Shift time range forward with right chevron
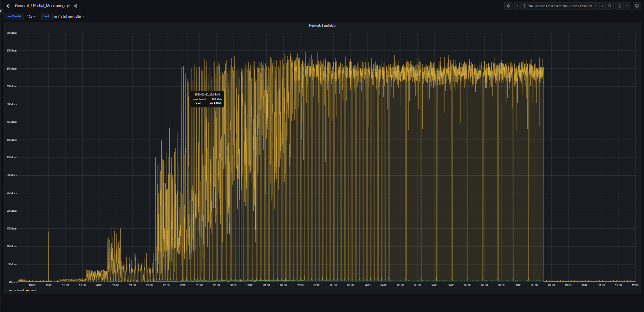This screenshot has height=312, width=644. [602, 6]
